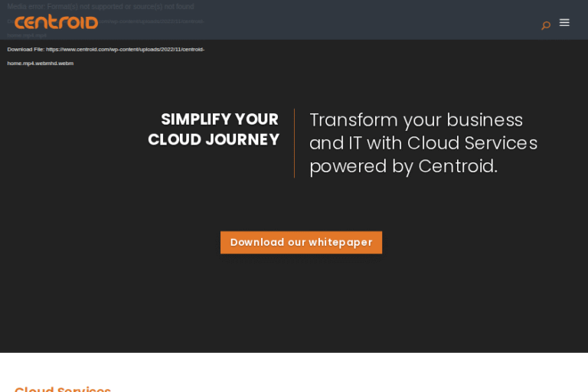This screenshot has height=392, width=588.
Task: Click the Download our whitepaper button
Action: coord(301,243)
